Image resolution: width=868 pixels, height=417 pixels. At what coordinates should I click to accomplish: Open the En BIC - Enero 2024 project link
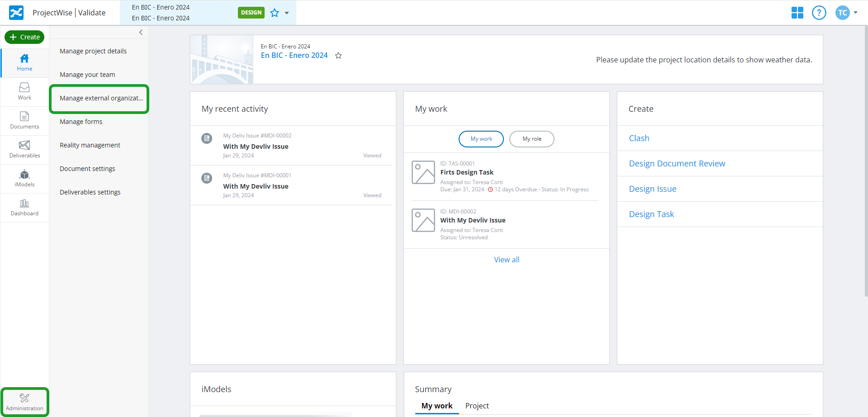pos(294,55)
